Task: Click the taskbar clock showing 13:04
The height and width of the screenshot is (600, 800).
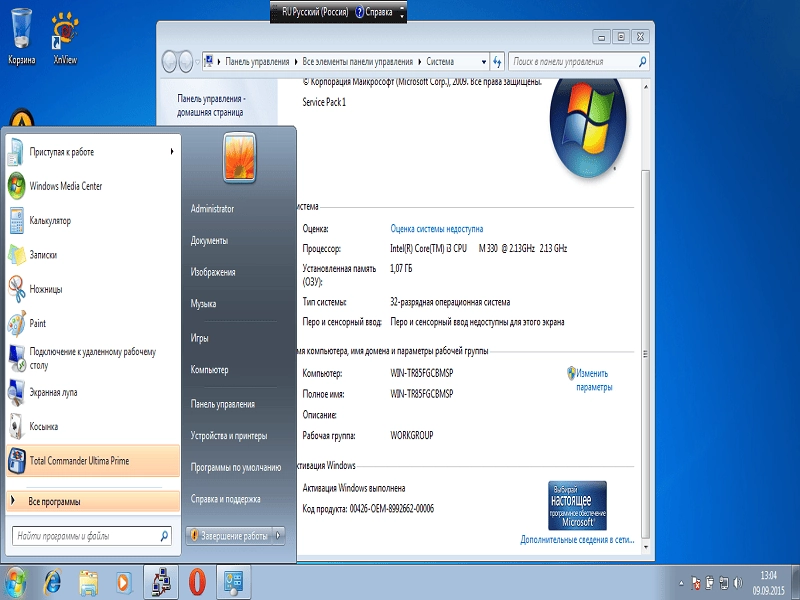Action: coord(768,583)
